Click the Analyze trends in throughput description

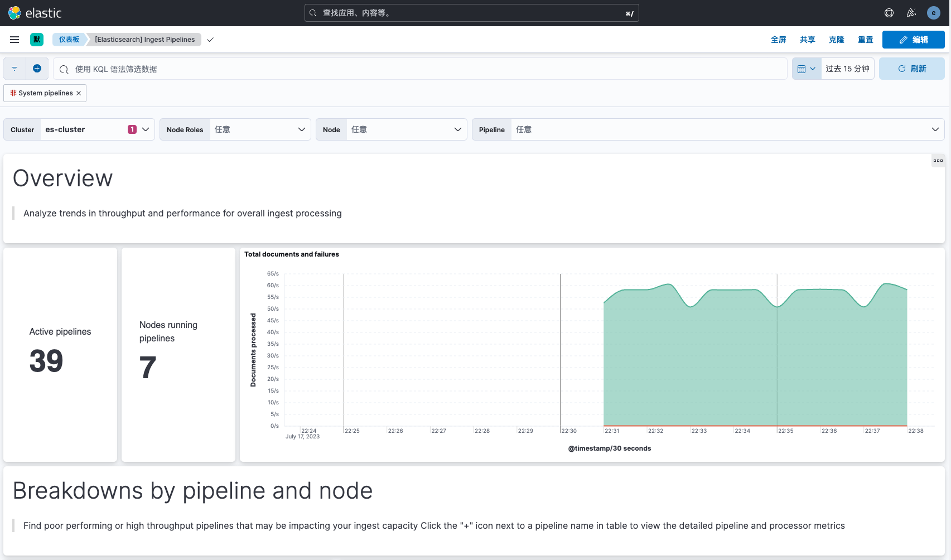(182, 213)
